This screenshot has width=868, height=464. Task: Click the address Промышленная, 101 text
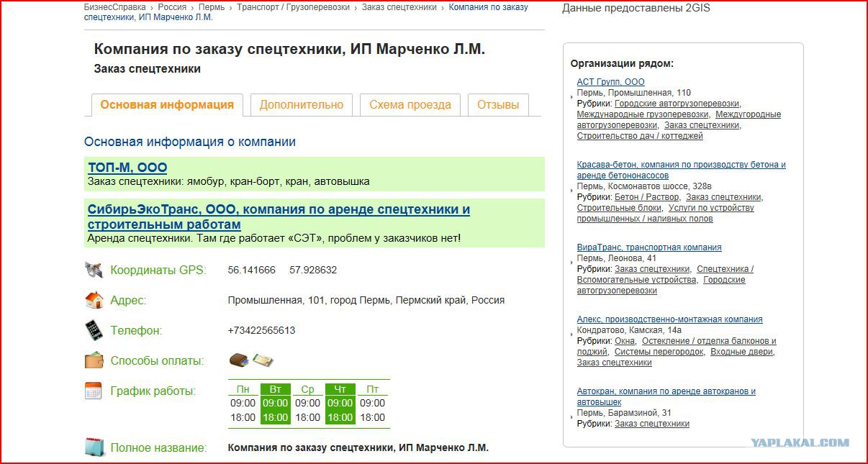click(x=366, y=300)
